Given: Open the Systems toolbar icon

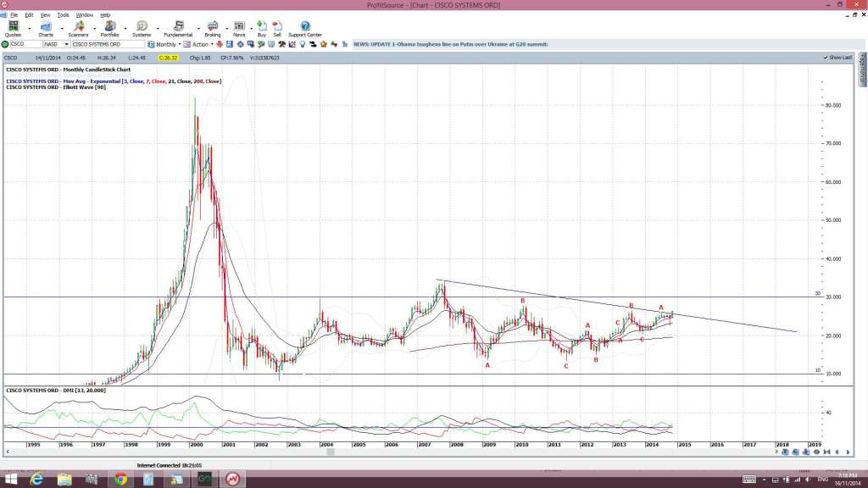Looking at the screenshot, I should tap(142, 26).
